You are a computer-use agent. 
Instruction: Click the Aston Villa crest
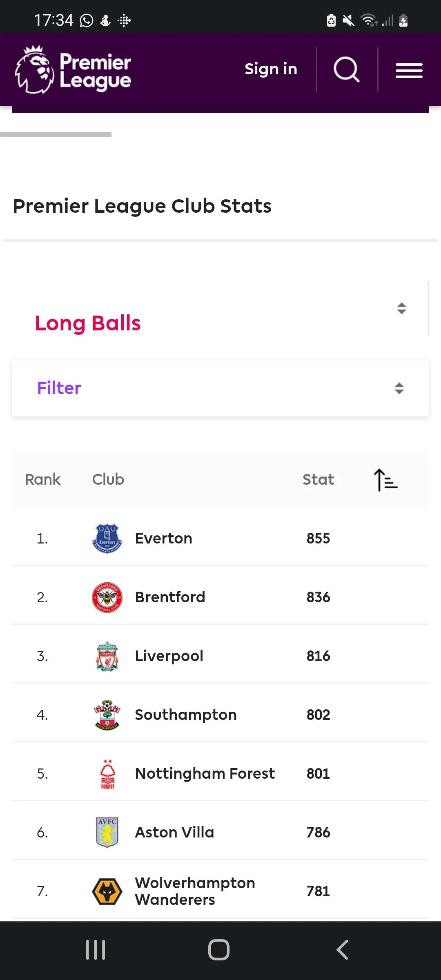click(107, 832)
